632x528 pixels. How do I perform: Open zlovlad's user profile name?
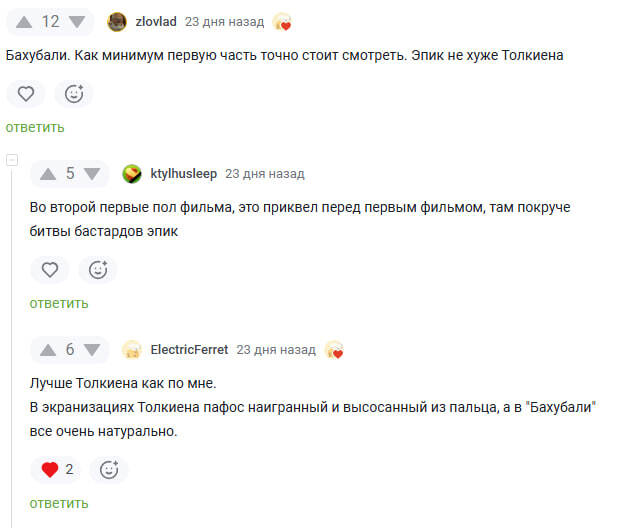coord(157,22)
